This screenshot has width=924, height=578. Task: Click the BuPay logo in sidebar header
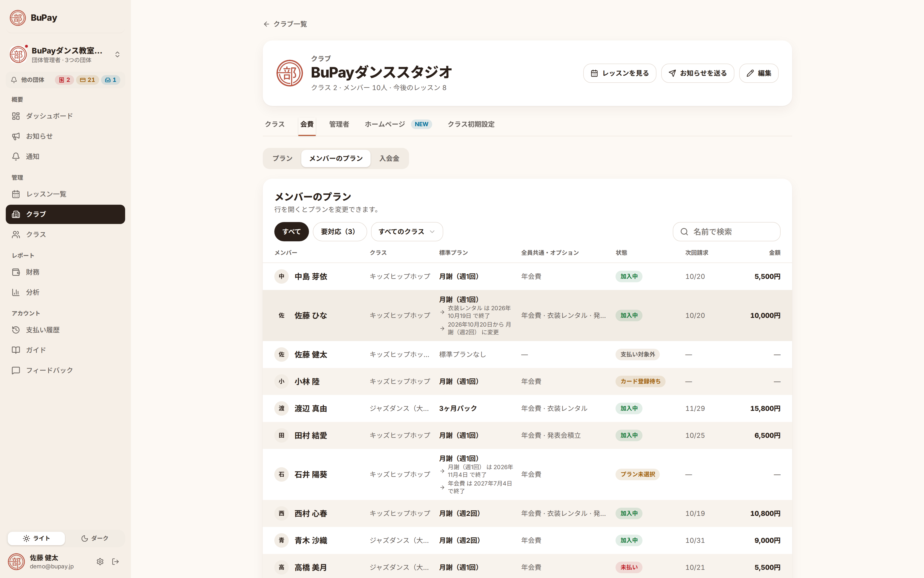(x=18, y=18)
